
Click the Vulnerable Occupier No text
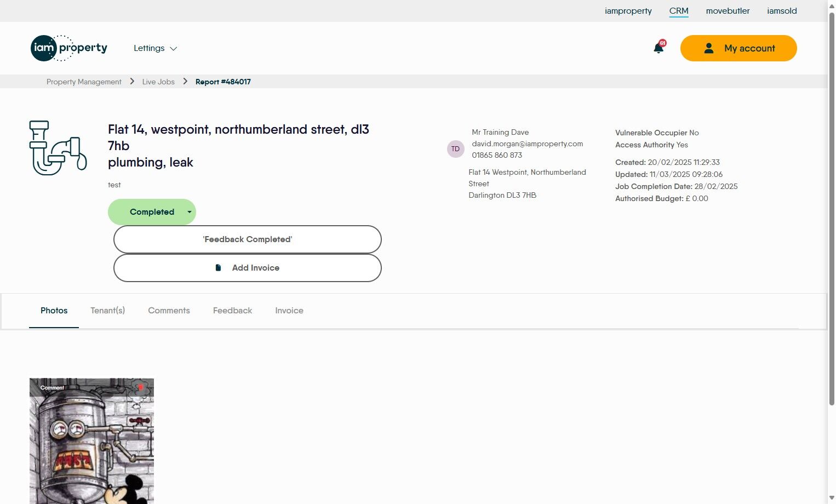click(657, 133)
